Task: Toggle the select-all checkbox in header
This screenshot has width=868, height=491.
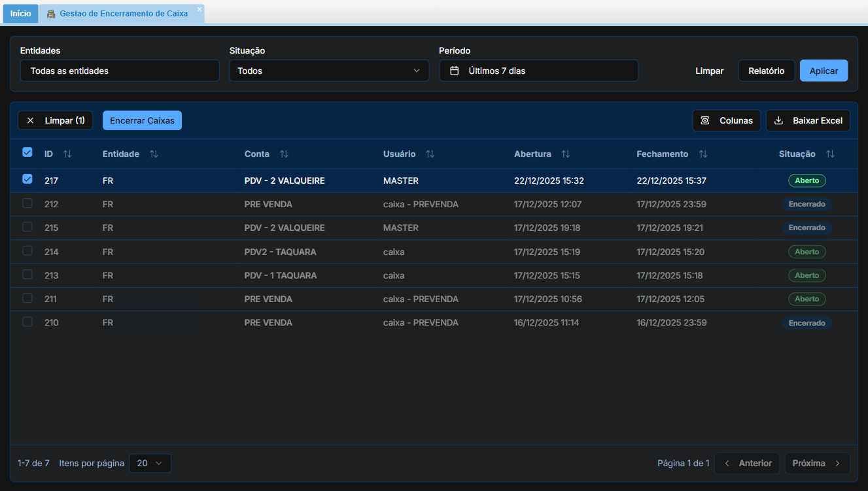Action: (27, 152)
